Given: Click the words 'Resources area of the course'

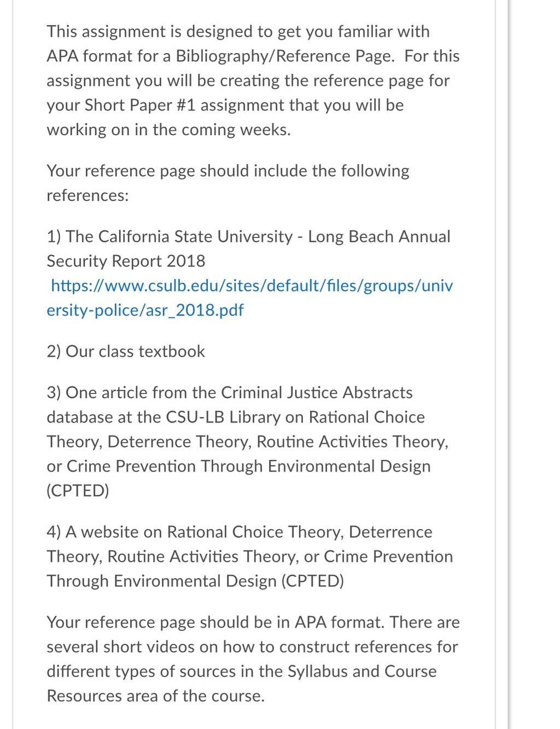Looking at the screenshot, I should [155, 696].
